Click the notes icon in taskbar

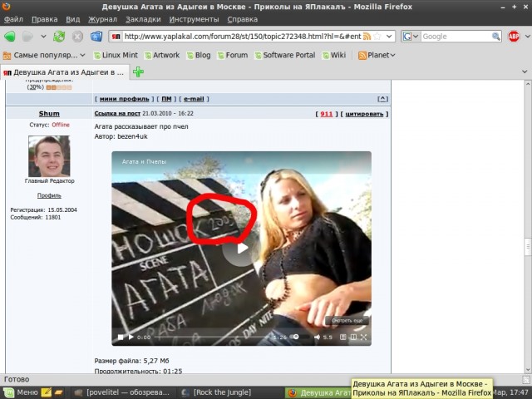[x=47, y=392]
